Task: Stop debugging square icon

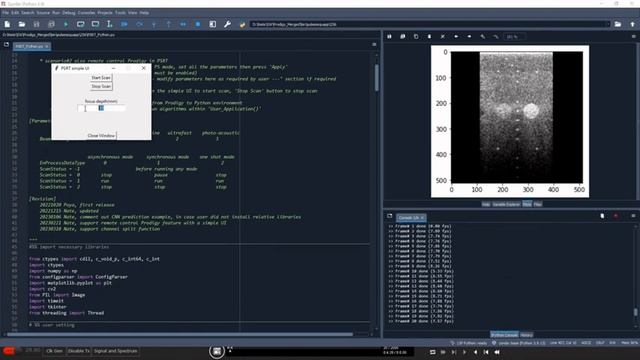Action: coord(198,24)
